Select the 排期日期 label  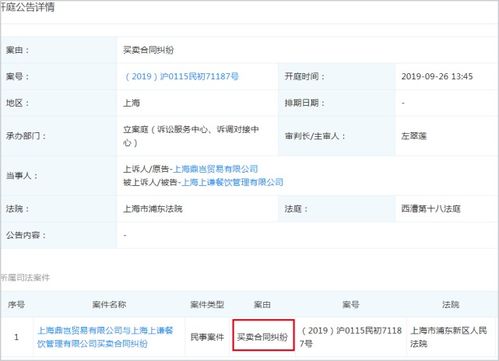pyautogui.click(x=304, y=103)
